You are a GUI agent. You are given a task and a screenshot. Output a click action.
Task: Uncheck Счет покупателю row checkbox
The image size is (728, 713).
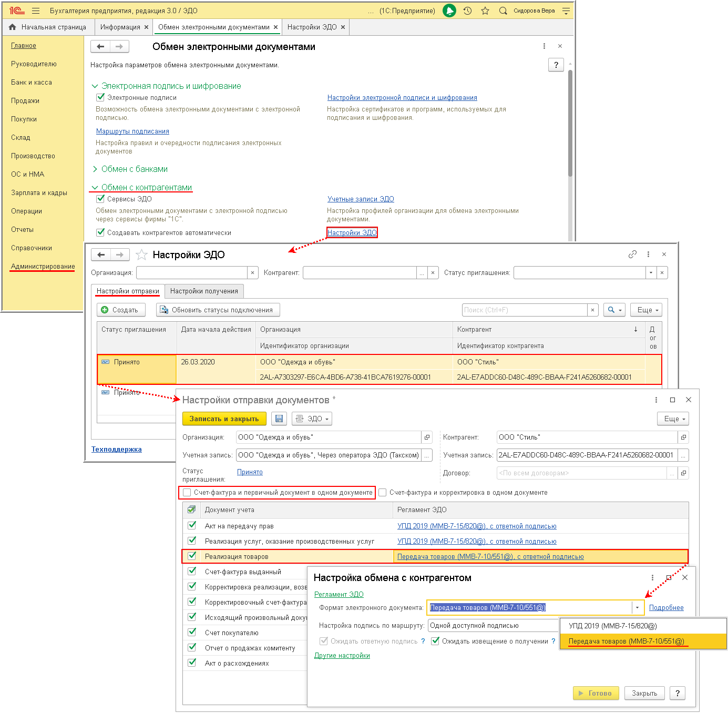coord(192,632)
